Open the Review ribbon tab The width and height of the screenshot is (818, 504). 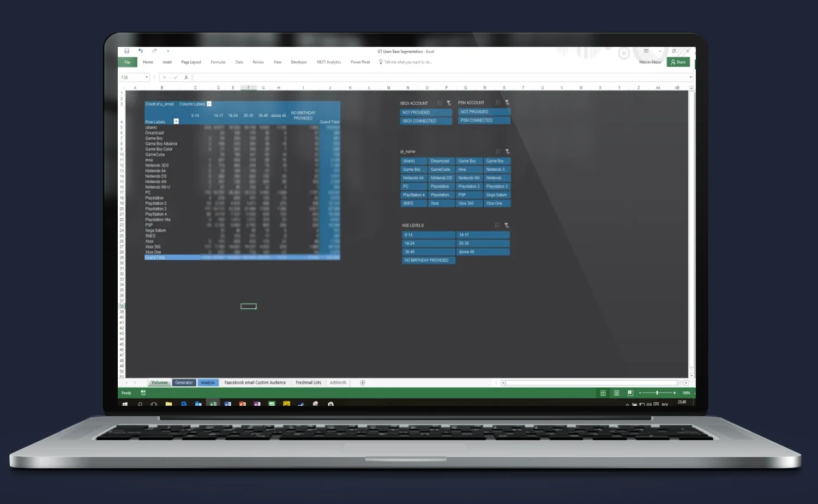258,62
